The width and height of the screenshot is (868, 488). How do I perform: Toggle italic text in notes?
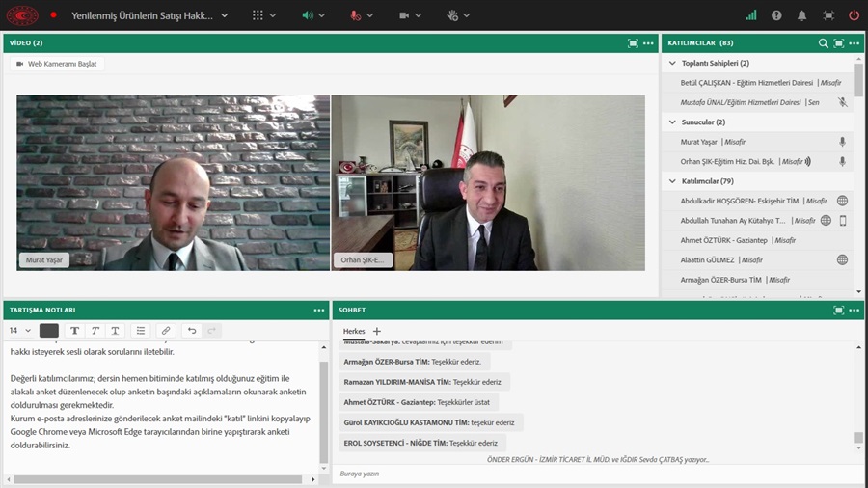pyautogui.click(x=95, y=331)
